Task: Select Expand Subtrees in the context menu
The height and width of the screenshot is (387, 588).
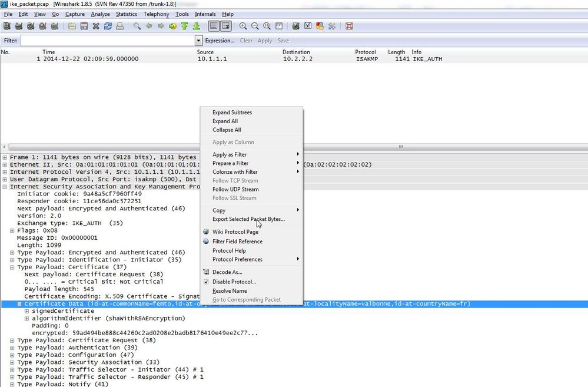Action: click(x=232, y=113)
